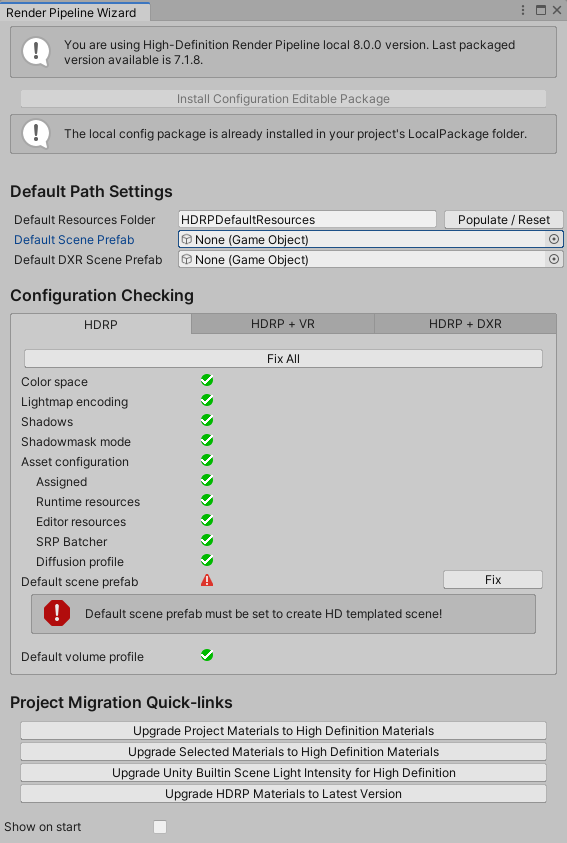This screenshot has width=567, height=843.
Task: Switch to the HDRP + DXR tab
Action: [465, 324]
